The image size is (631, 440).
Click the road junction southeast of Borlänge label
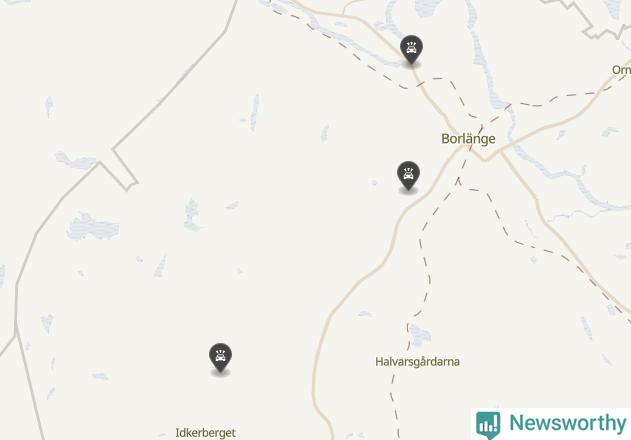click(x=486, y=157)
